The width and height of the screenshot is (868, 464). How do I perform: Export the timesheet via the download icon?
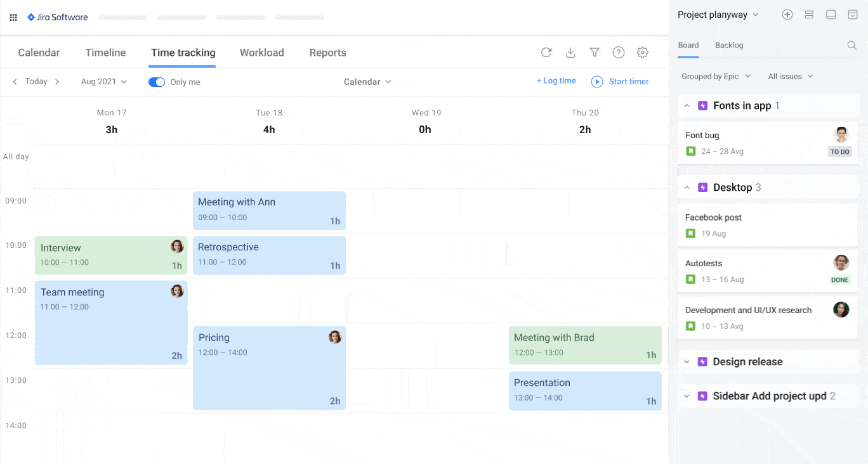pos(570,53)
